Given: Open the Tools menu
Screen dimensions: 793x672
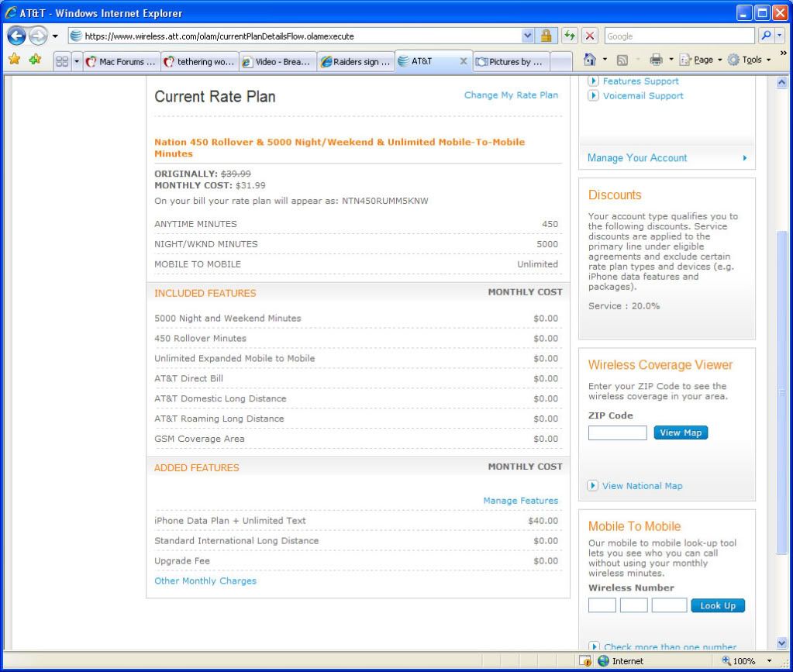Looking at the screenshot, I should (749, 60).
